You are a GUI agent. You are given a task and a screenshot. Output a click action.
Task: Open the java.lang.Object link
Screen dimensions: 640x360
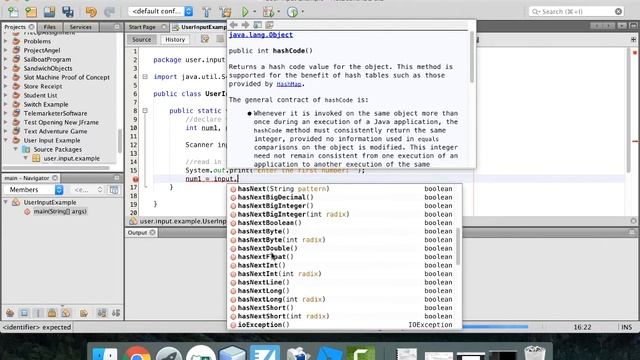(x=261, y=35)
